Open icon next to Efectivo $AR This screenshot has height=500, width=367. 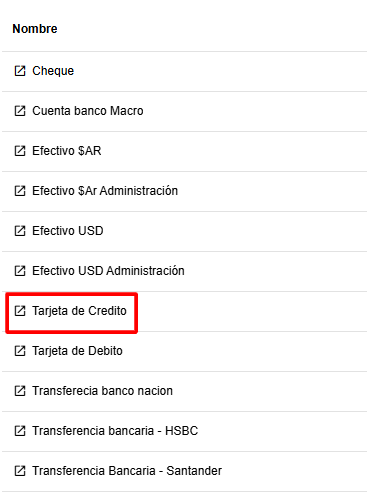(20, 151)
